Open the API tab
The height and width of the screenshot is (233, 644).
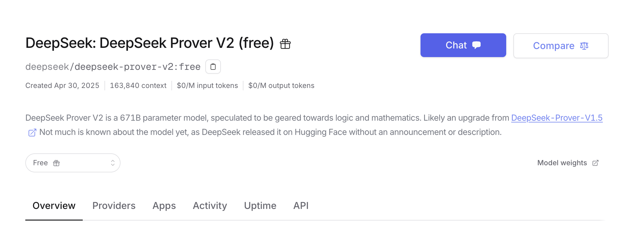coord(301,206)
